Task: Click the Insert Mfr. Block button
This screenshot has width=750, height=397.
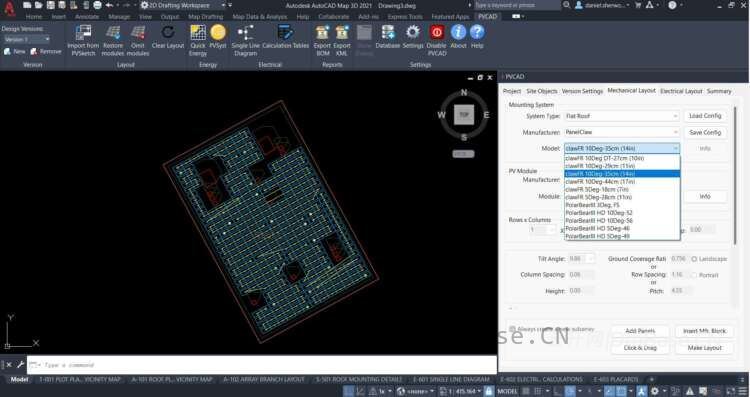Action: [704, 331]
